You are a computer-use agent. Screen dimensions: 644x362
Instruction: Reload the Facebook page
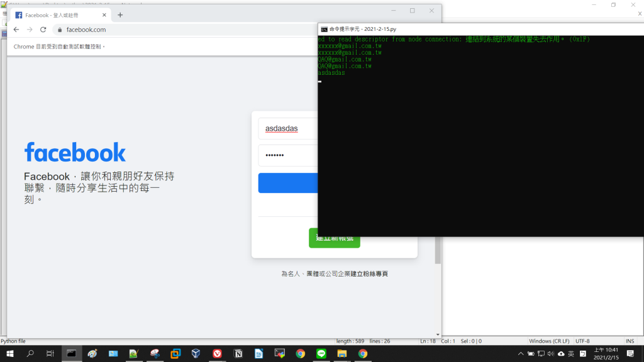point(43,30)
